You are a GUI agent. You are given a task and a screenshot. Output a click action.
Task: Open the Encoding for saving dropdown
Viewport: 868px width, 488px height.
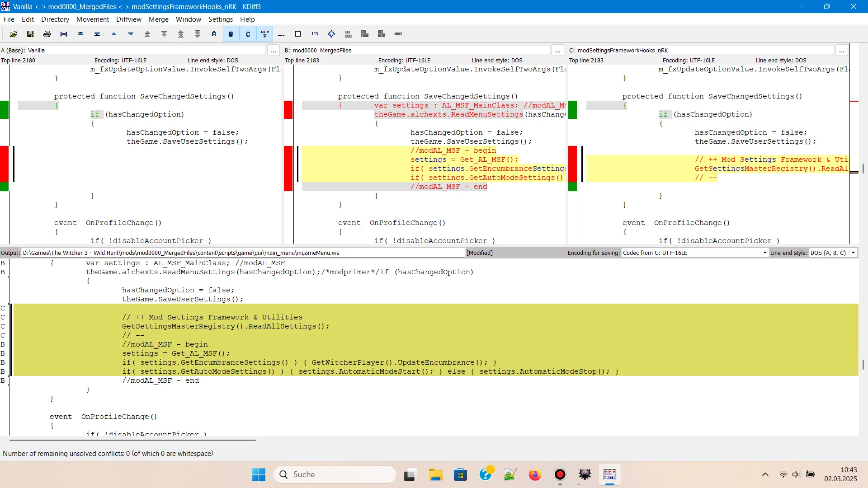695,253
